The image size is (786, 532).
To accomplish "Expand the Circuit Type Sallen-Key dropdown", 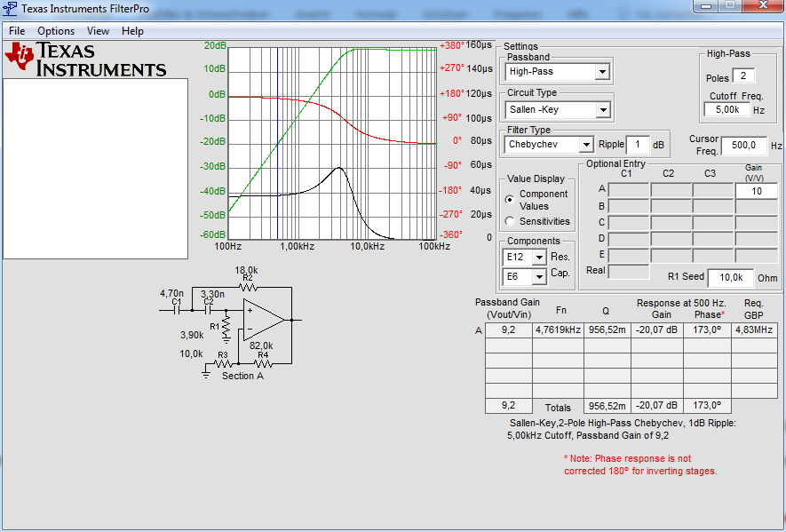I will (x=603, y=110).
